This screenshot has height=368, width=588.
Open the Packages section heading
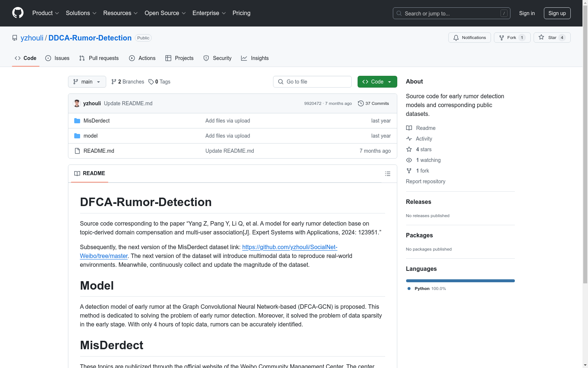tap(419, 235)
